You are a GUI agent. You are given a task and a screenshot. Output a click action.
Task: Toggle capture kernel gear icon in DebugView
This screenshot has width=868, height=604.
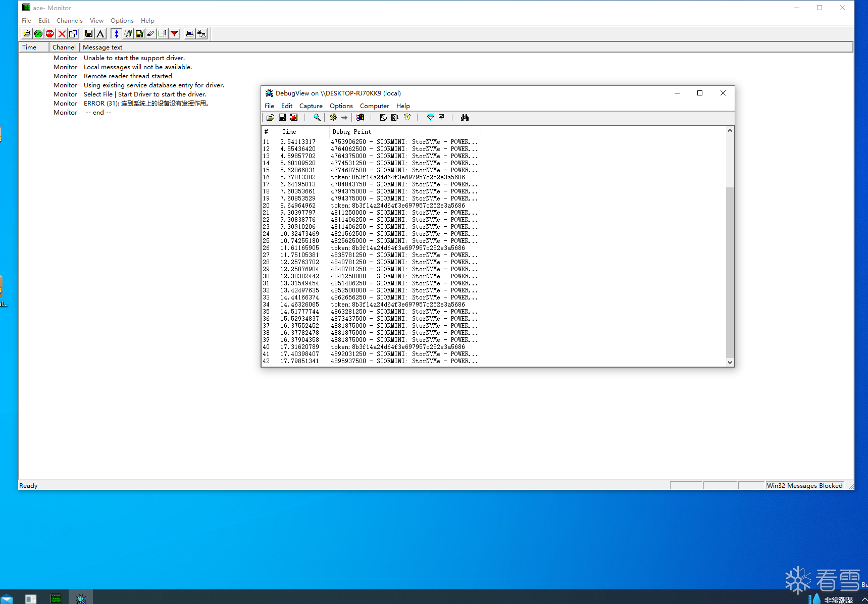333,117
